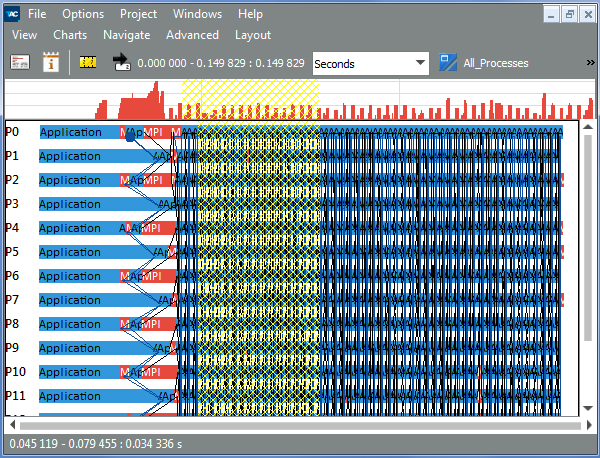Open the Charts menu
The width and height of the screenshot is (600, 458).
[70, 35]
